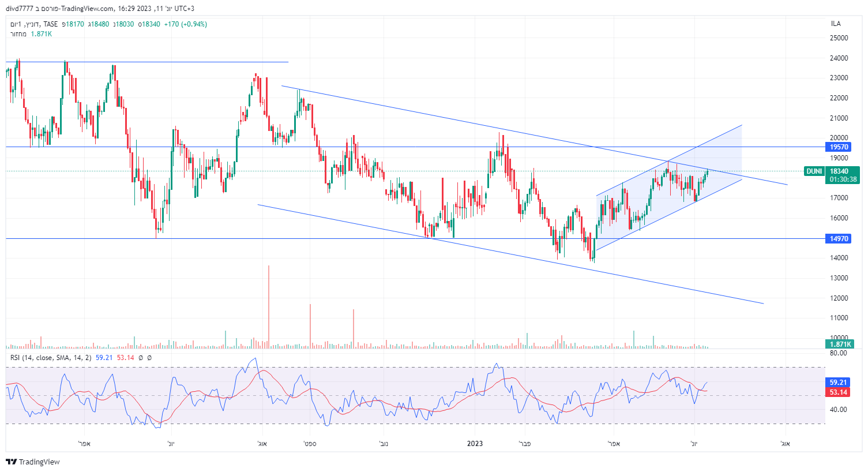
Task: Click the blue 19570 price tag
Action: [x=839, y=147]
